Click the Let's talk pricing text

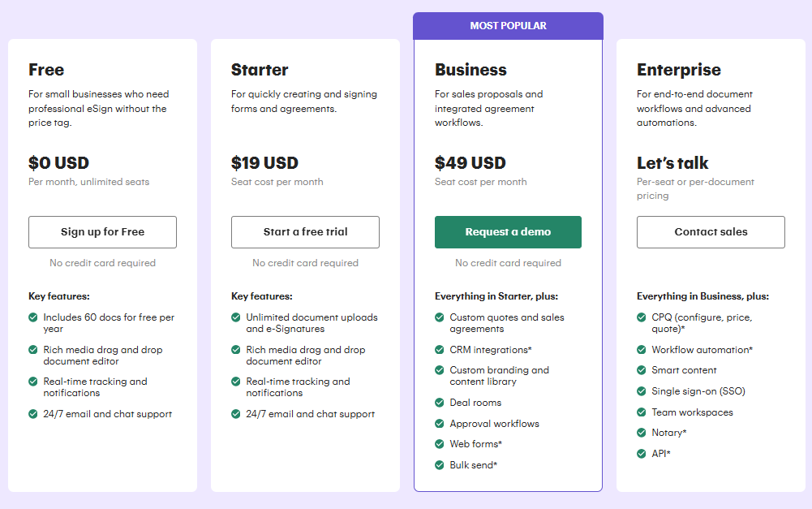click(x=672, y=163)
